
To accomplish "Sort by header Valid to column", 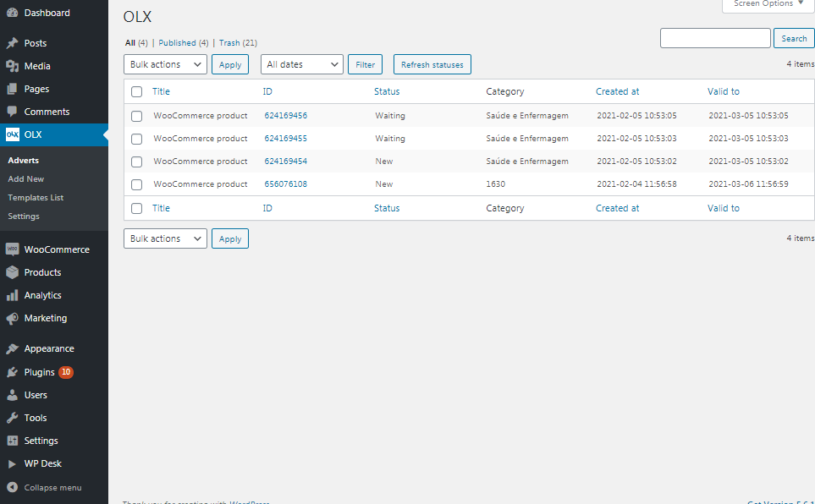I will tap(723, 91).
